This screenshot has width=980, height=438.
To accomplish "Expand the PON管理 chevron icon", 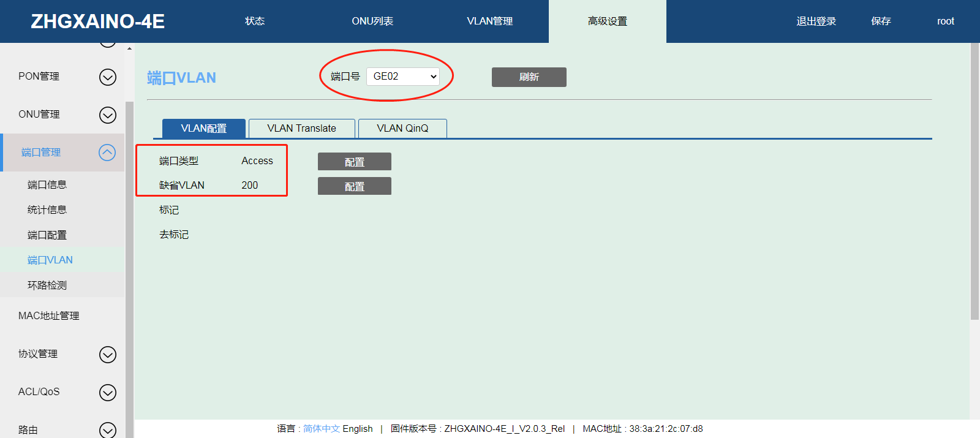I will [x=108, y=77].
